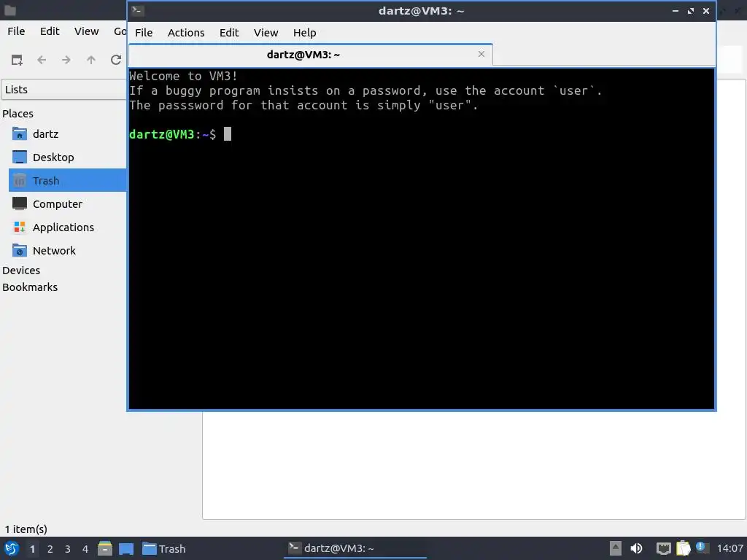Click the Desktop icon in sidebar
Screen dimensions: 747x560
pos(20,157)
